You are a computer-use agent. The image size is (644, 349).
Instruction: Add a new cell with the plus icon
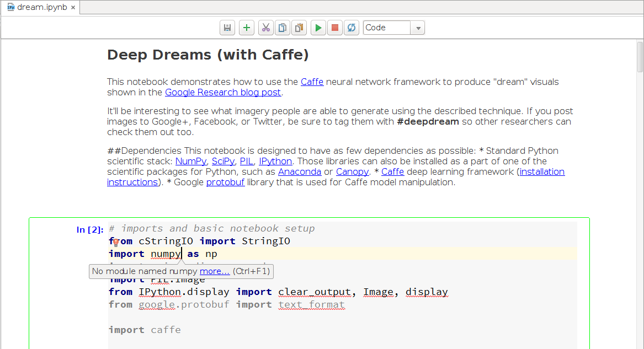tap(247, 28)
